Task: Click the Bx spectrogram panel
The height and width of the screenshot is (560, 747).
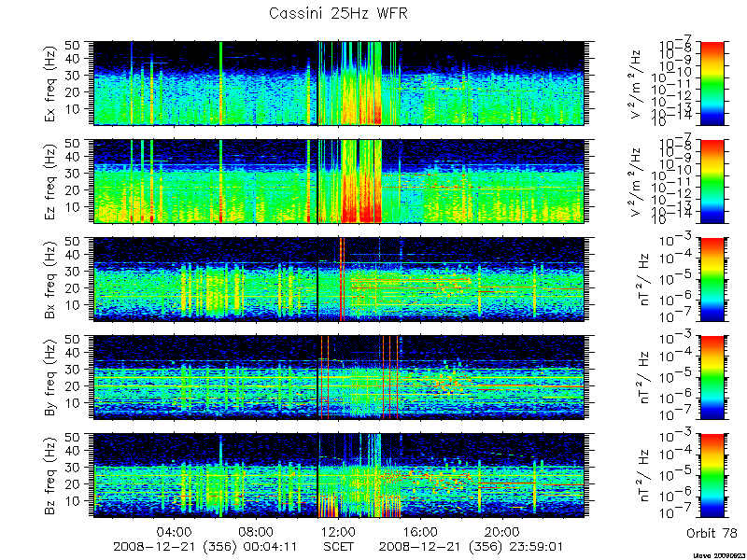Action: (339, 279)
